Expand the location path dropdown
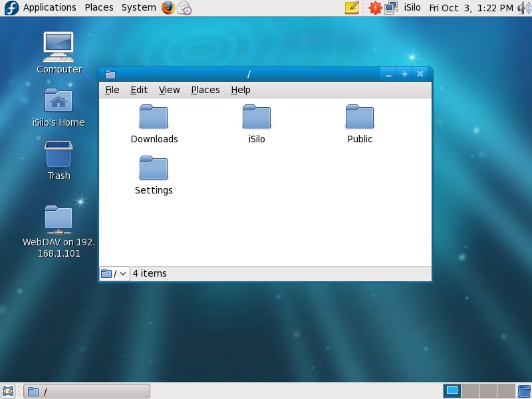The height and width of the screenshot is (399, 532). tap(114, 273)
